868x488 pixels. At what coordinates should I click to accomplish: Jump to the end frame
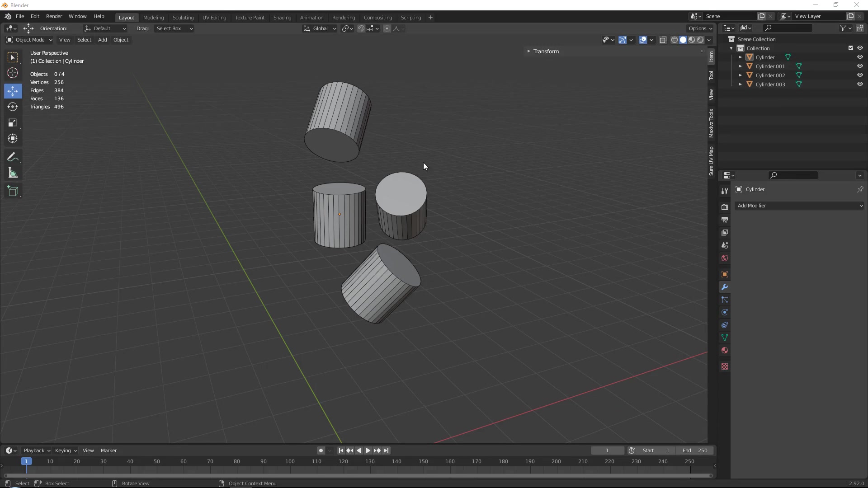[386, 450]
